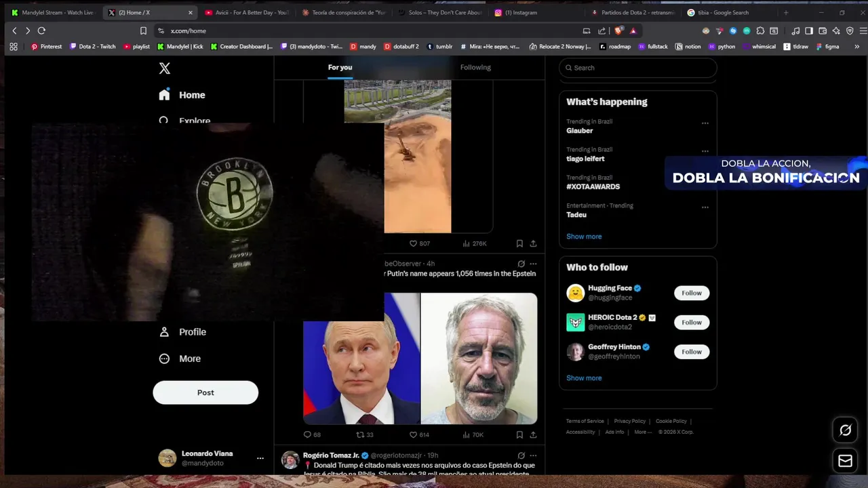The image size is (868, 488).
Task: Open Terms of Service link
Action: click(585, 421)
